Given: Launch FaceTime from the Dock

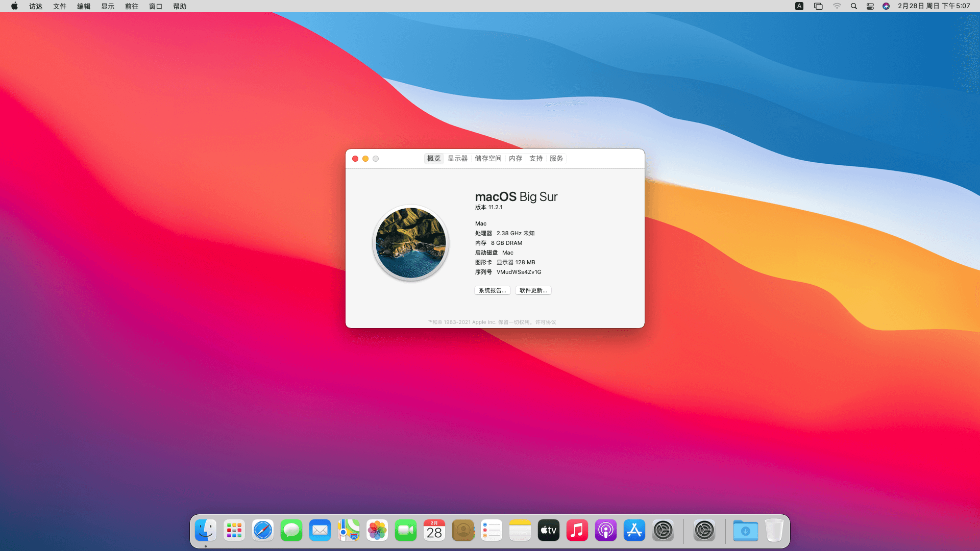Looking at the screenshot, I should pyautogui.click(x=406, y=531).
